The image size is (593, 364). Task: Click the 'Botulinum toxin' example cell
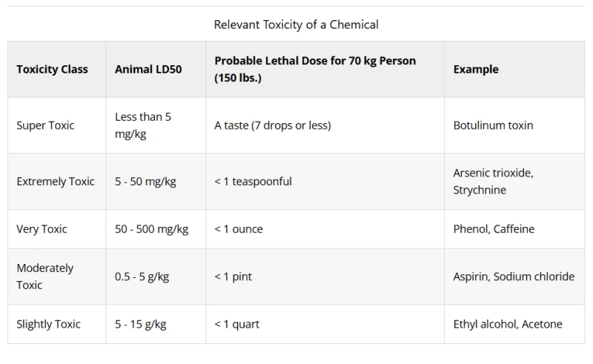point(493,125)
